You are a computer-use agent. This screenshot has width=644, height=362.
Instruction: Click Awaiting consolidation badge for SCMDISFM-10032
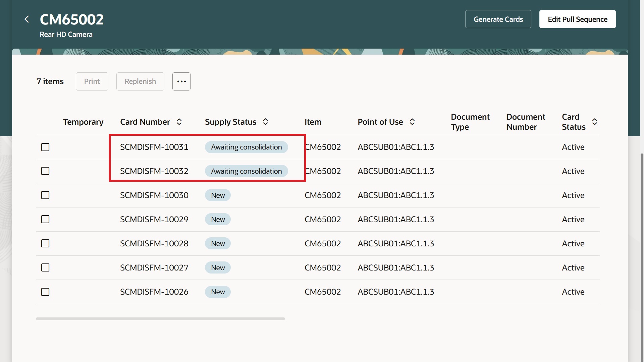247,171
